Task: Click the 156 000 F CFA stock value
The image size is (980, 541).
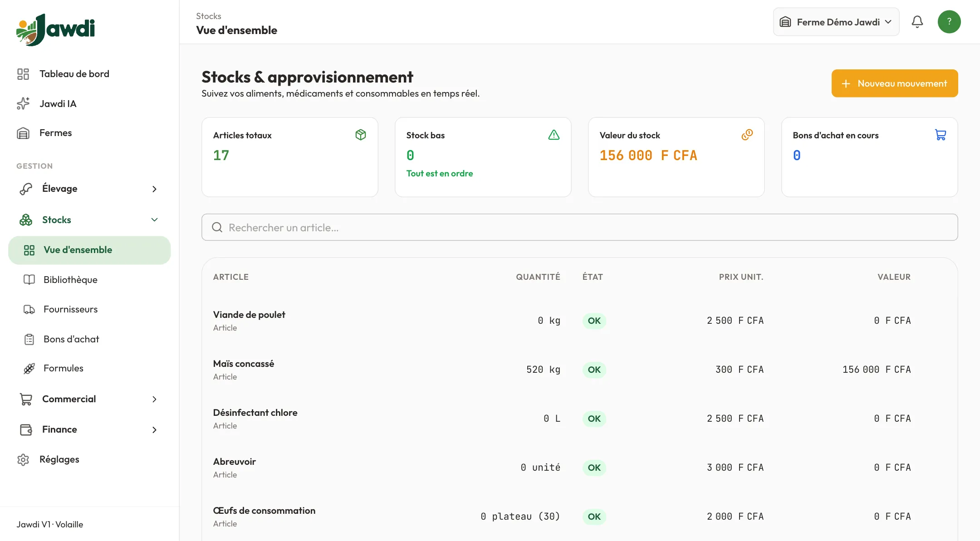Action: [648, 156]
